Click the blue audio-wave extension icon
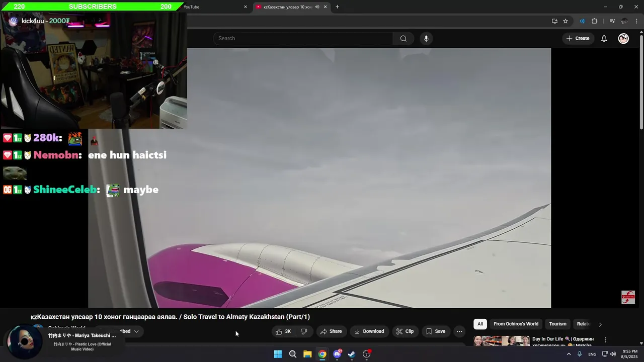Screen dimensions: 644x362 582,21
